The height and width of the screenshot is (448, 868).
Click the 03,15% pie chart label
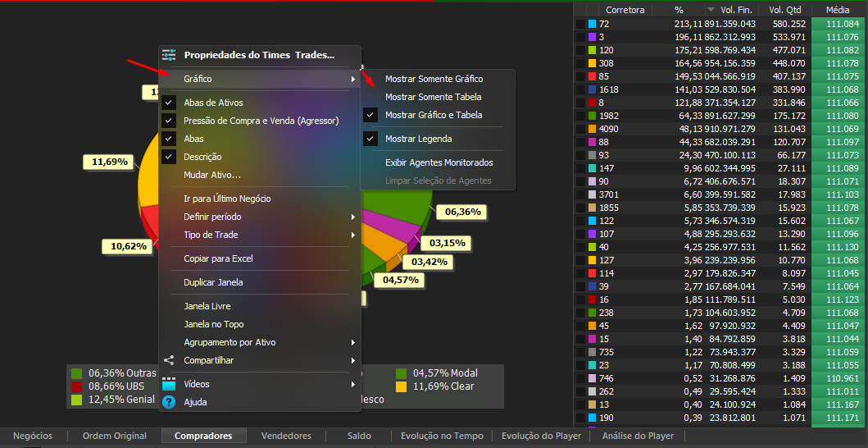coord(446,243)
